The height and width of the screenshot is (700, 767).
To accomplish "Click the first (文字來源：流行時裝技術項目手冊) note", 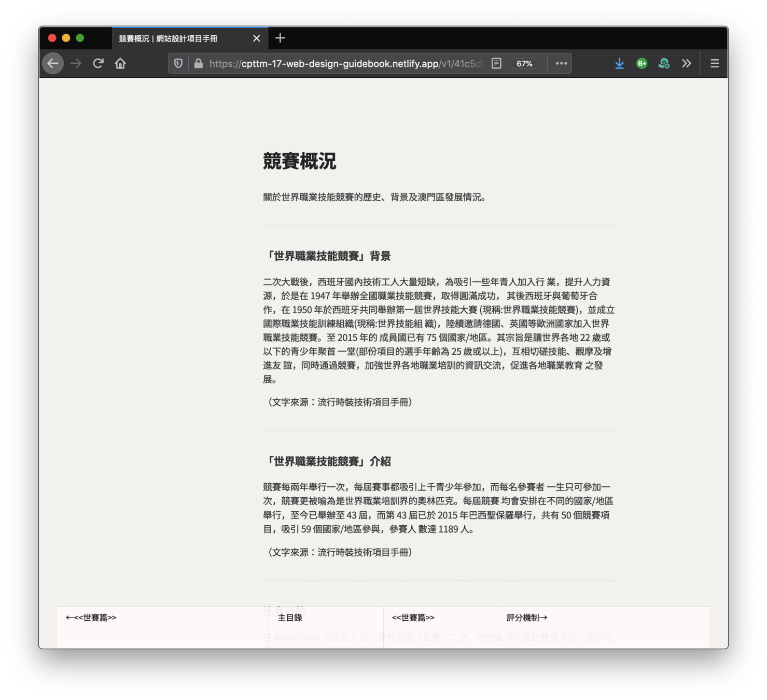I will pos(340,402).
